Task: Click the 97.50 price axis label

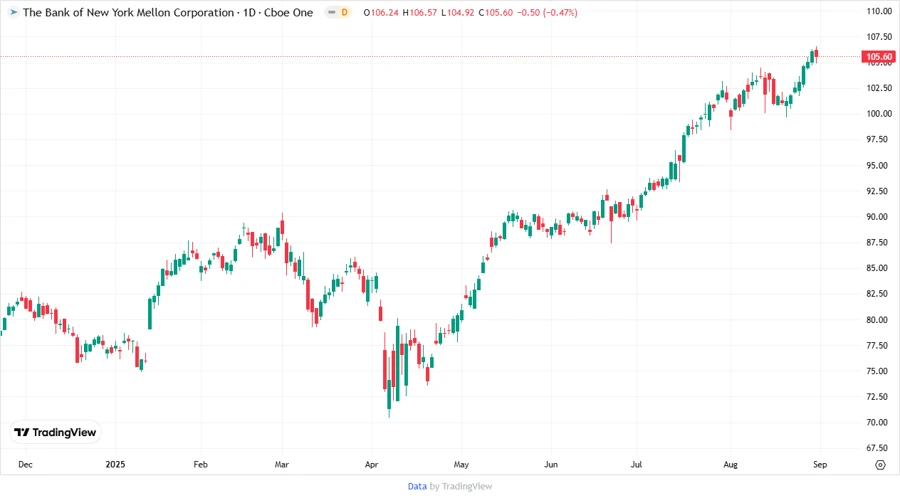Action: coord(879,139)
